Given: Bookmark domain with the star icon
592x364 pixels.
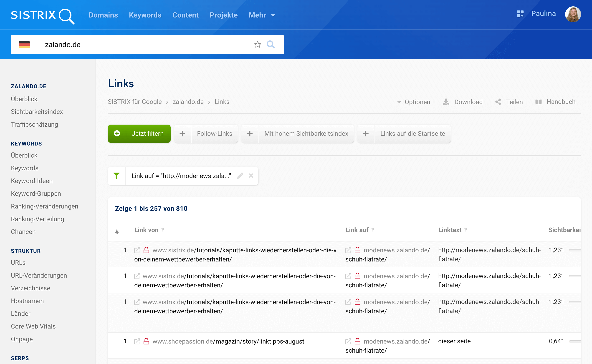Looking at the screenshot, I should tap(258, 45).
